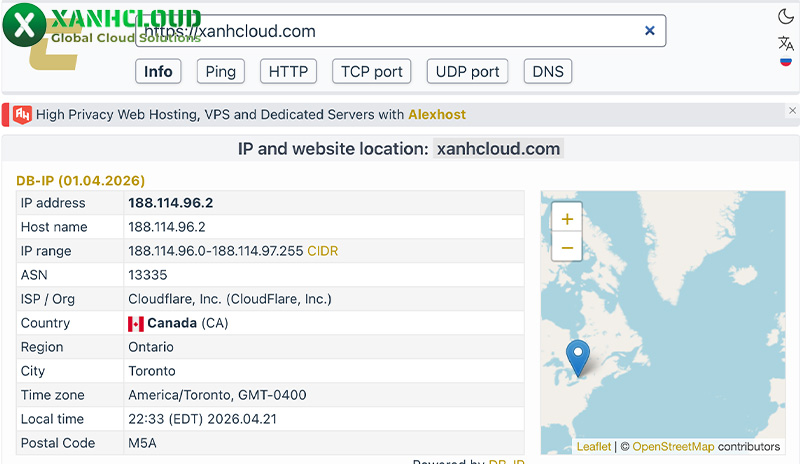Select the HTTP tab
Screen dimensions: 800x464
(x=288, y=71)
